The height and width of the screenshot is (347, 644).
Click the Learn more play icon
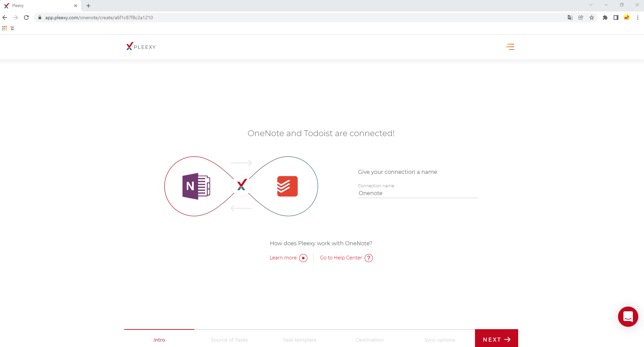tap(303, 258)
